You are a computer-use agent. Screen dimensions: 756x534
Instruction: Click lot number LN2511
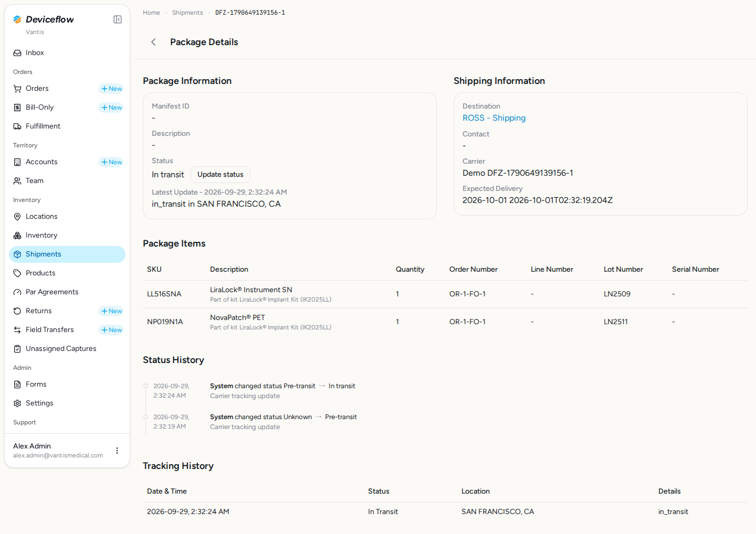point(616,322)
